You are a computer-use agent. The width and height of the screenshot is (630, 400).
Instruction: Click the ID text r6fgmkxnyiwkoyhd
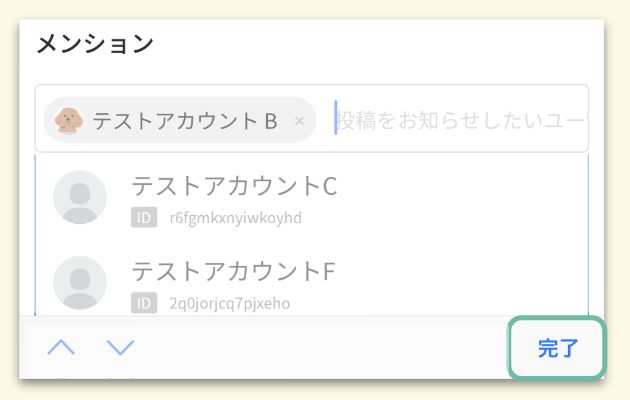point(235,217)
